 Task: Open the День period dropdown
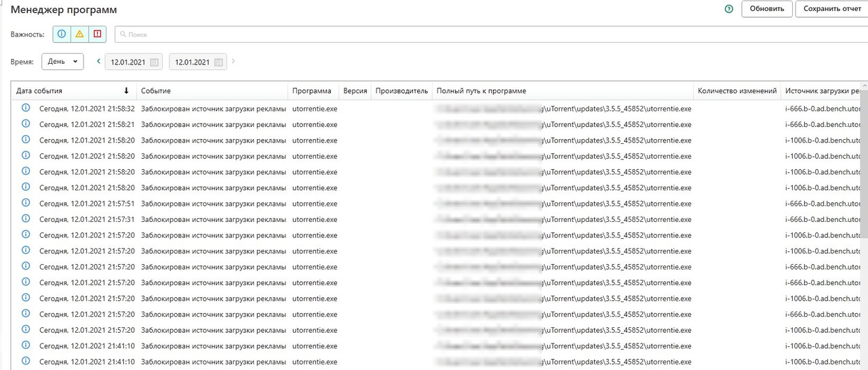tap(62, 62)
